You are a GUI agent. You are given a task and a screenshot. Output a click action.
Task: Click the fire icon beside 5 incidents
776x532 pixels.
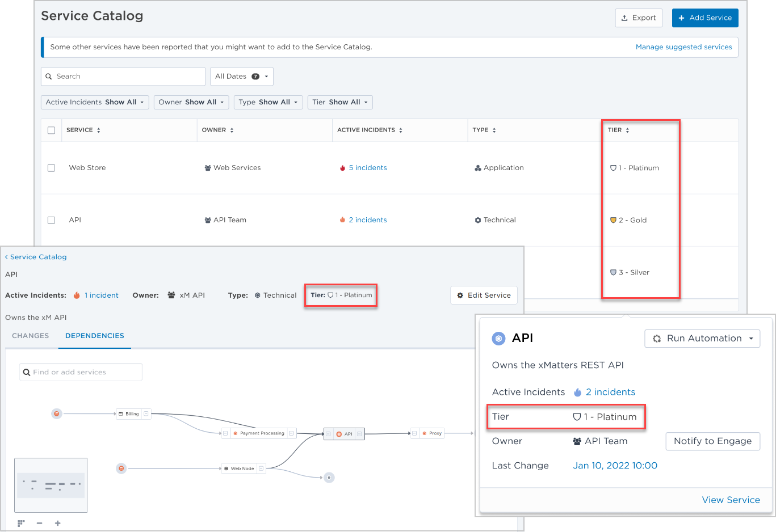343,168
